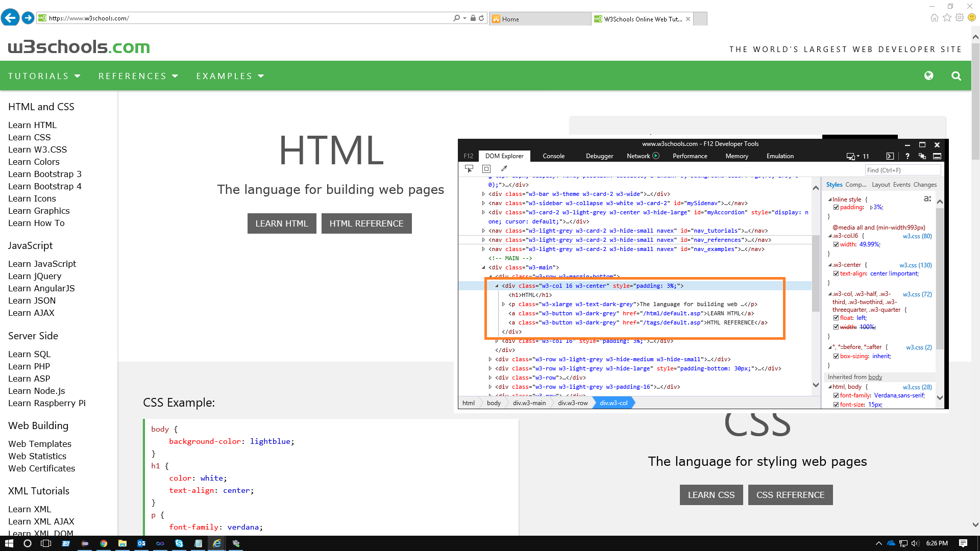Click the CSS REFERENCE button
Viewport: 980px width, 551px height.
[x=790, y=495]
